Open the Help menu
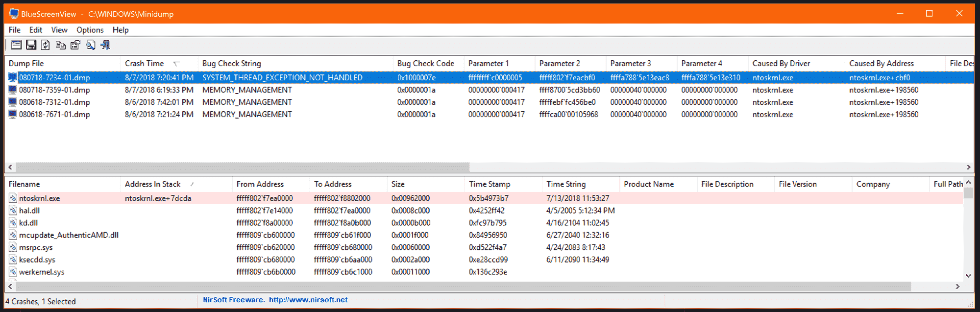This screenshot has height=312, width=980. 121,30
